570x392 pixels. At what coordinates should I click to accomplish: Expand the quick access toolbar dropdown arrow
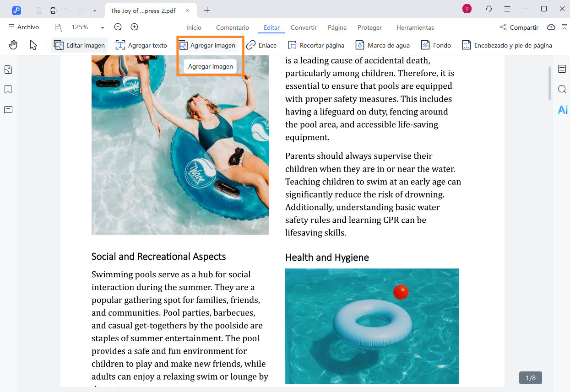coord(94,10)
